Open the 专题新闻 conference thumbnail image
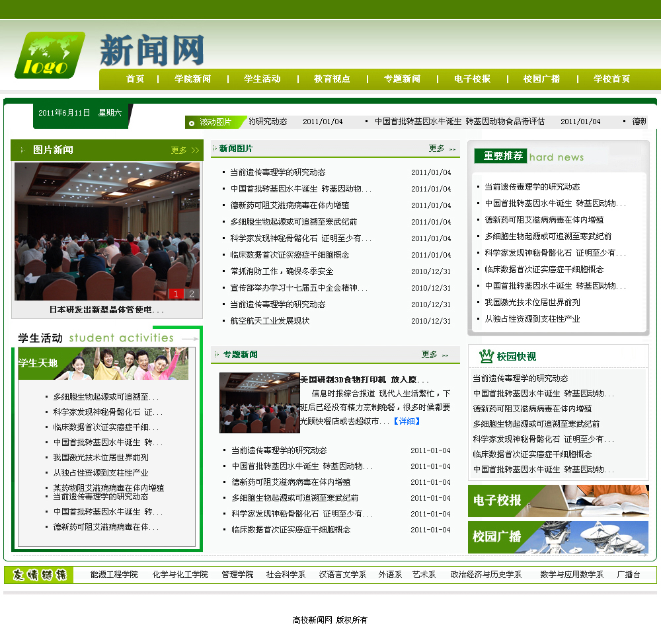The width and height of the screenshot is (661, 644). pos(260,403)
